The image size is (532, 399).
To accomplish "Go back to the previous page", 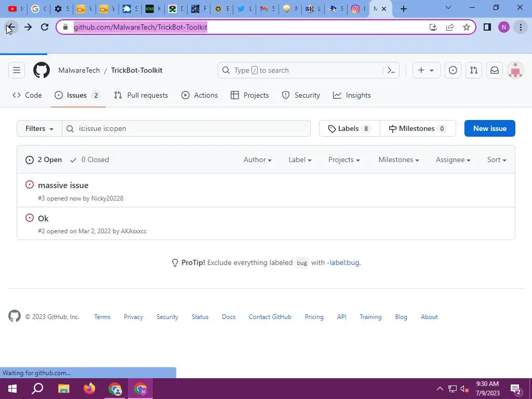I will tap(11, 27).
